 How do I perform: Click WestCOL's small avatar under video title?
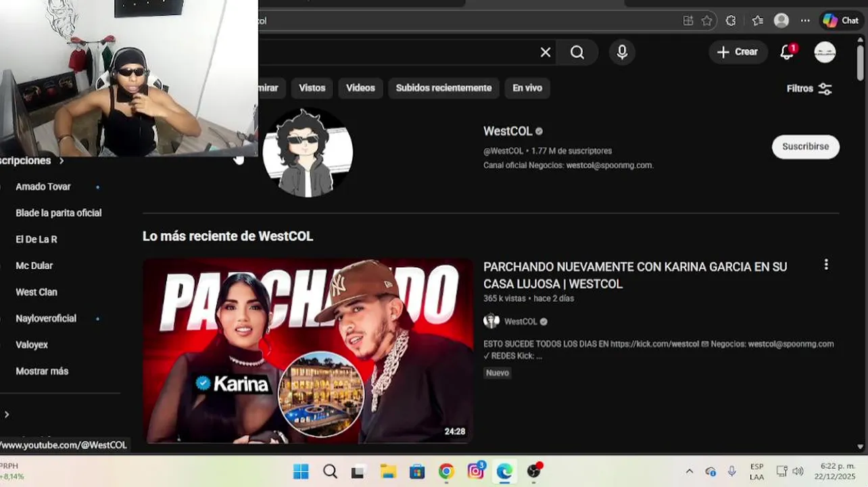click(491, 321)
